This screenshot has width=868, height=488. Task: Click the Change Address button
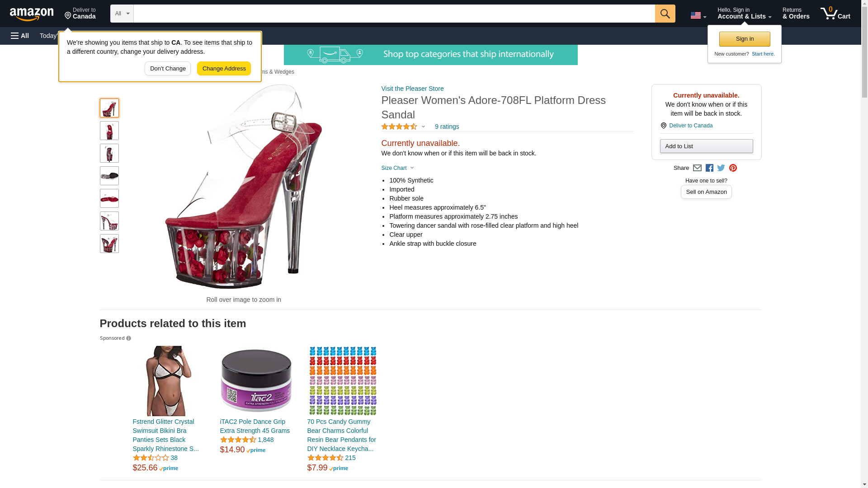pyautogui.click(x=224, y=69)
